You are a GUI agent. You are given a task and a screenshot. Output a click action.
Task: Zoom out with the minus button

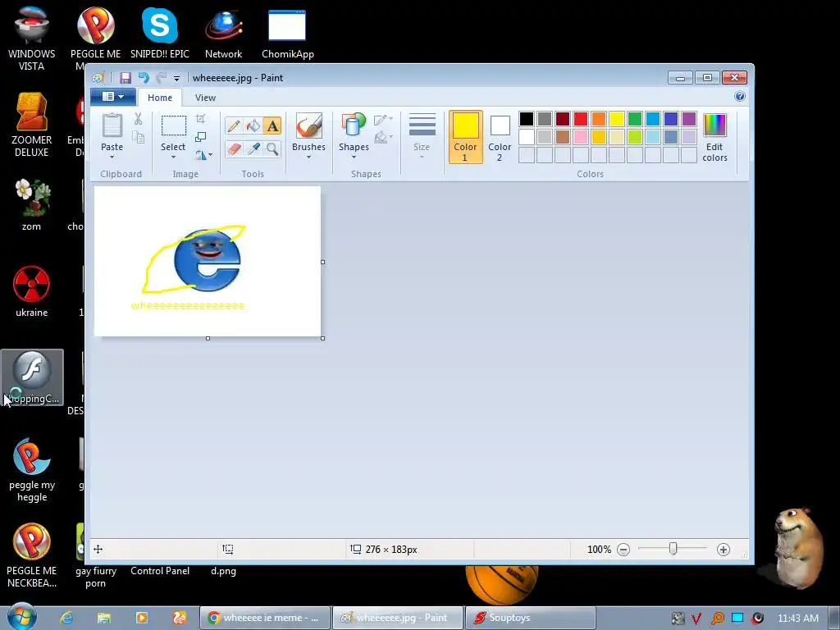click(x=623, y=550)
